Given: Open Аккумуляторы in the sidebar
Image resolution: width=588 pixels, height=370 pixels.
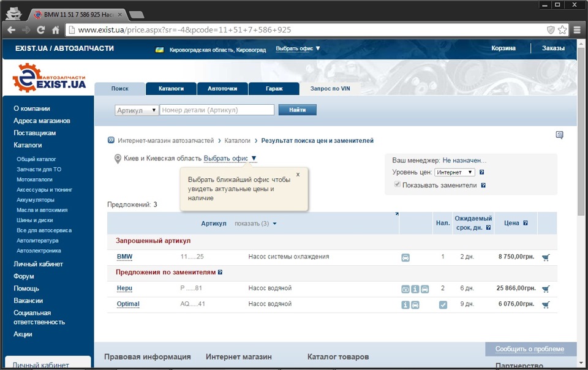Looking at the screenshot, I should click(x=36, y=200).
